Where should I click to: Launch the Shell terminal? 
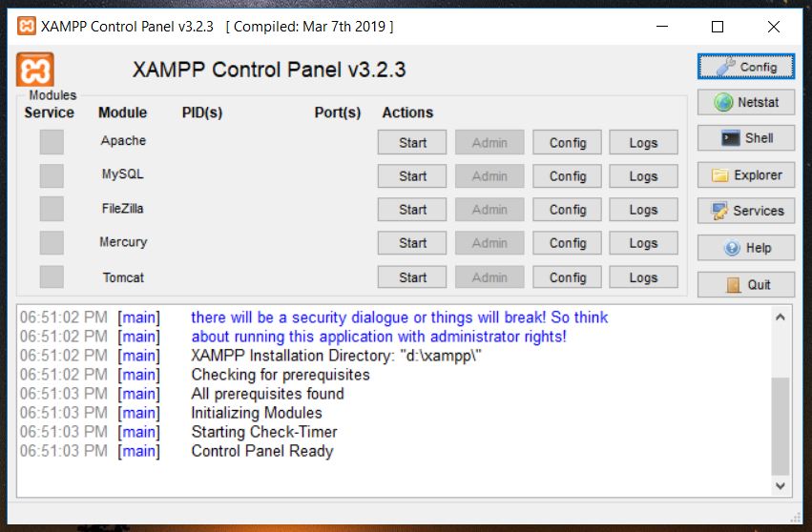[x=746, y=137]
